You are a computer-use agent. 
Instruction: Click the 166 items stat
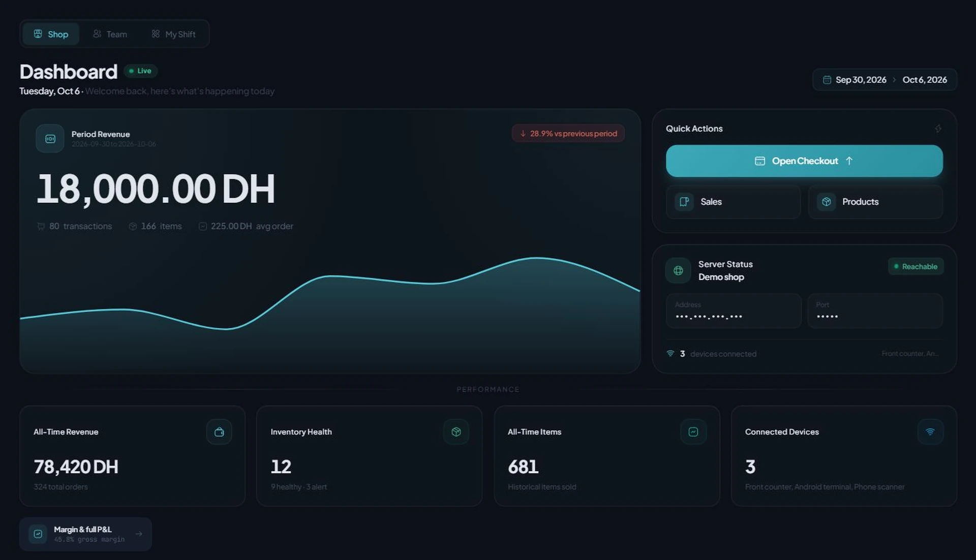[155, 226]
